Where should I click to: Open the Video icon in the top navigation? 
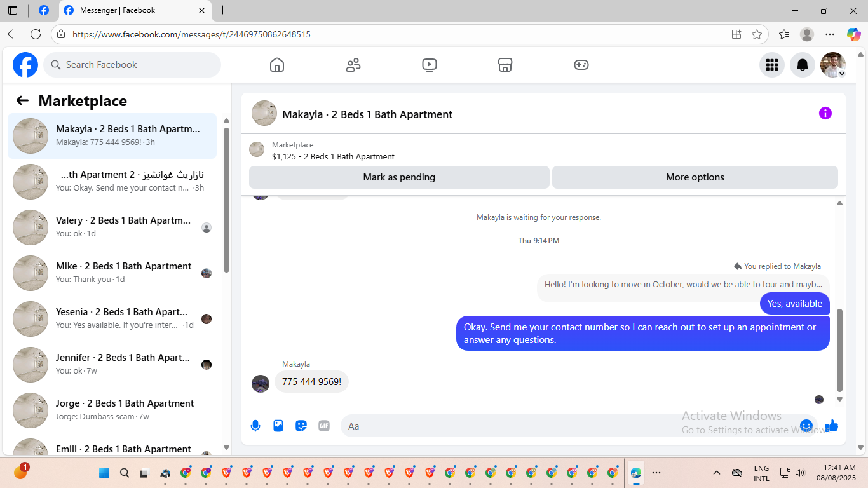click(x=430, y=65)
